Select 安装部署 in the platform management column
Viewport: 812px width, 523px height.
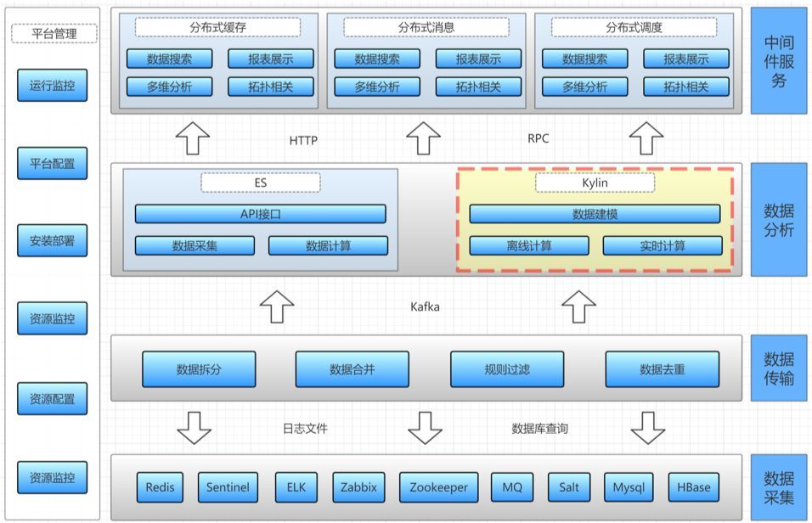tap(52, 240)
